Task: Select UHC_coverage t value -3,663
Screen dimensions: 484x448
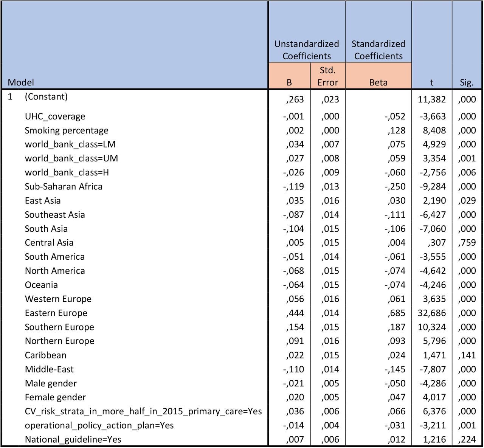Action: [433, 116]
